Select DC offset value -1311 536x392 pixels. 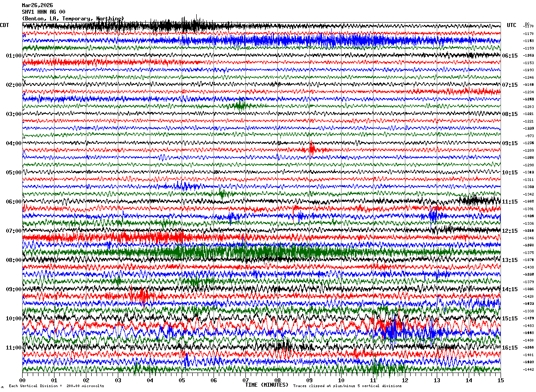529,180
